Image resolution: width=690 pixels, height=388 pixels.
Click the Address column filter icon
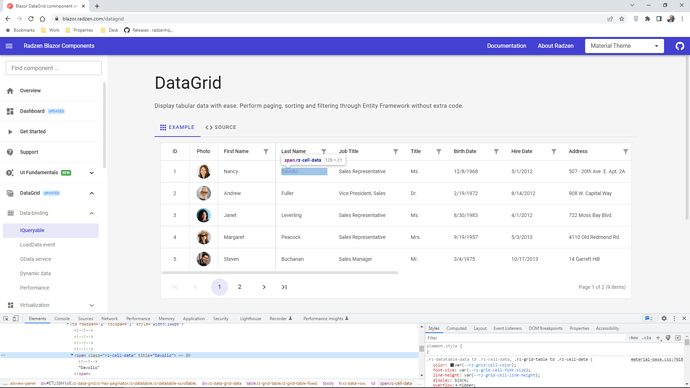click(625, 151)
